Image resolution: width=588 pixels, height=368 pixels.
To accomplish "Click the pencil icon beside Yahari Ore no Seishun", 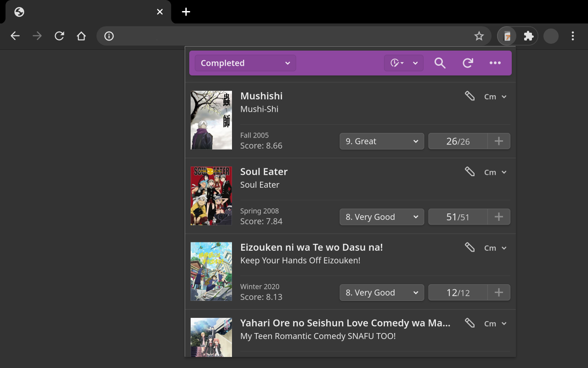I will coord(469,323).
